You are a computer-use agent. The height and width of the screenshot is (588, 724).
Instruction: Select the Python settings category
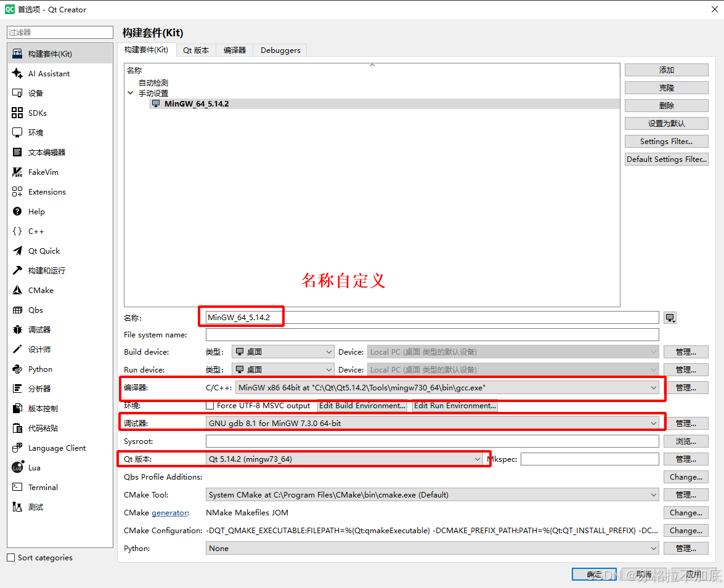(x=40, y=369)
